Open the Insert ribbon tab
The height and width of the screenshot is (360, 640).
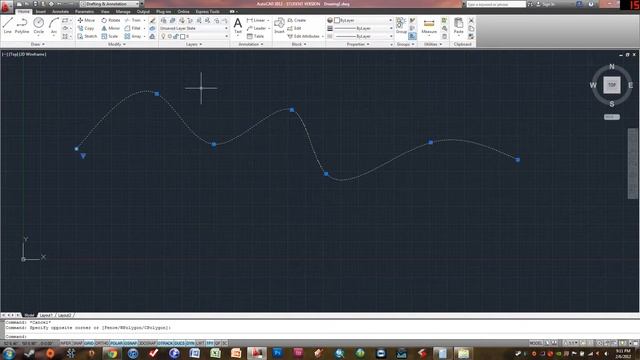[x=41, y=11]
